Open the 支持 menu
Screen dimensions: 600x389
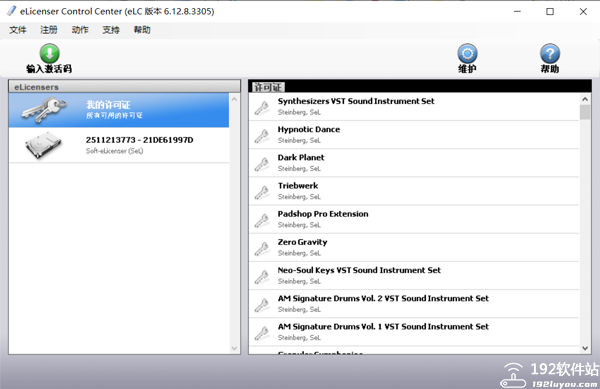[111, 30]
